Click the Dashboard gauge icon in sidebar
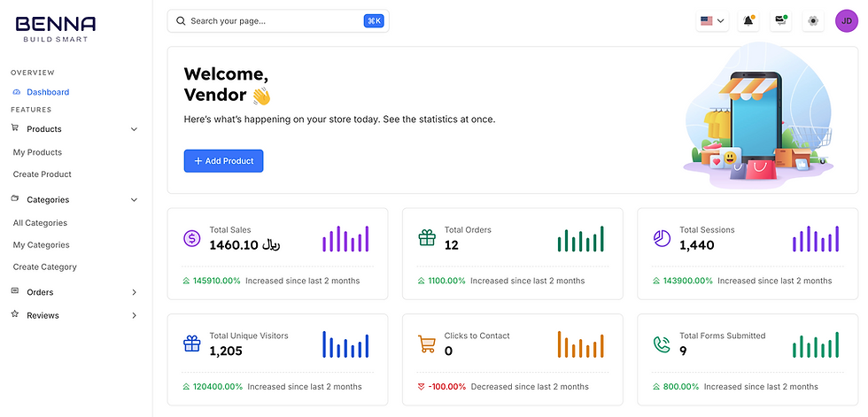Image resolution: width=868 pixels, height=417 pixels. (x=16, y=92)
